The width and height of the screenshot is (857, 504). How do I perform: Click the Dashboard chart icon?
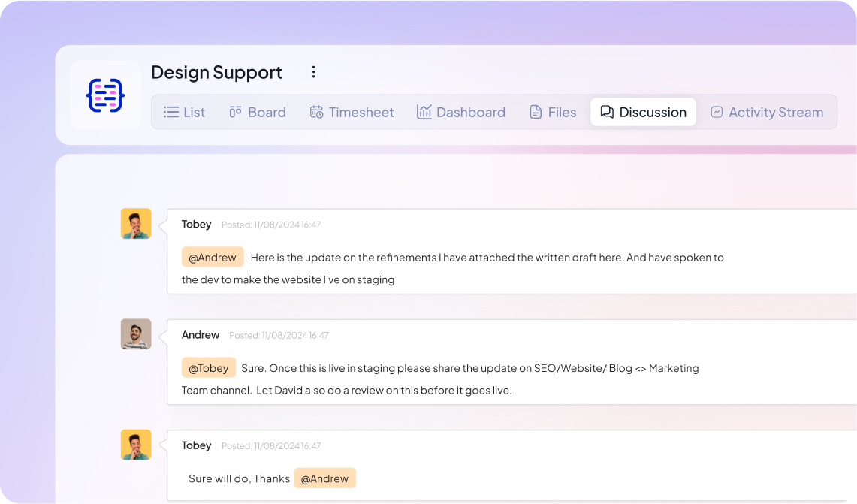pyautogui.click(x=424, y=111)
